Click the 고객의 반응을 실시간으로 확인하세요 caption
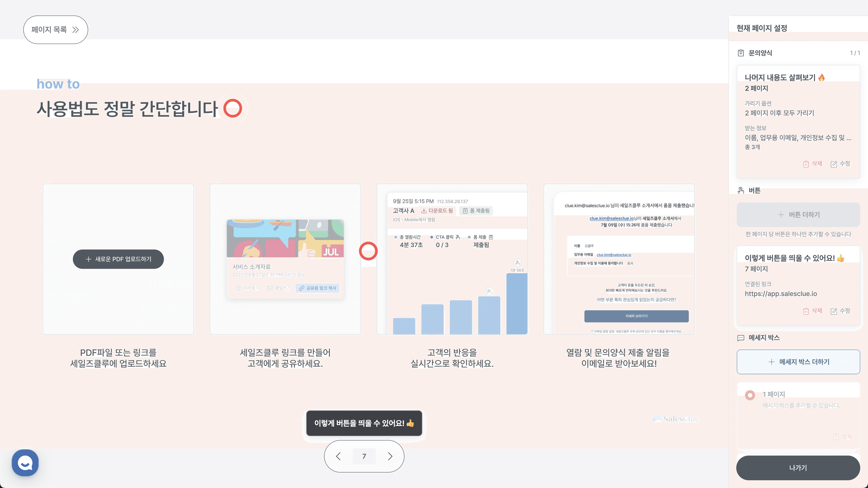Screen dimensions: 868x488 (x=452, y=358)
